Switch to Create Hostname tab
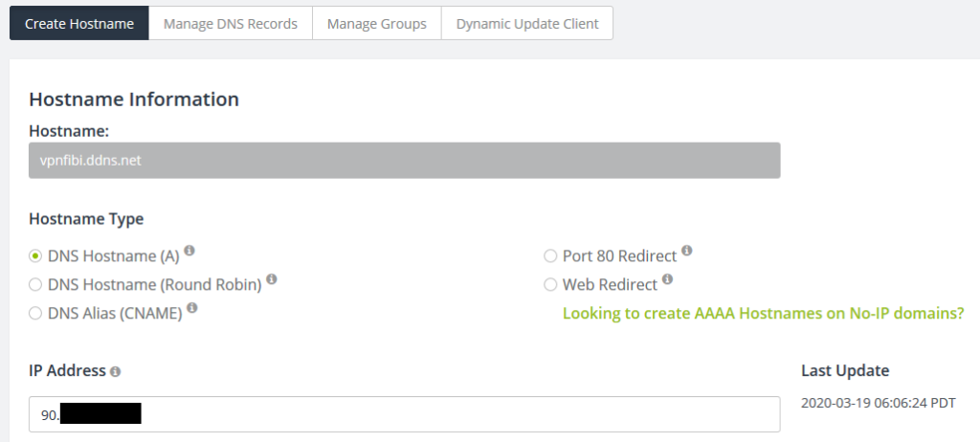 pyautogui.click(x=79, y=24)
